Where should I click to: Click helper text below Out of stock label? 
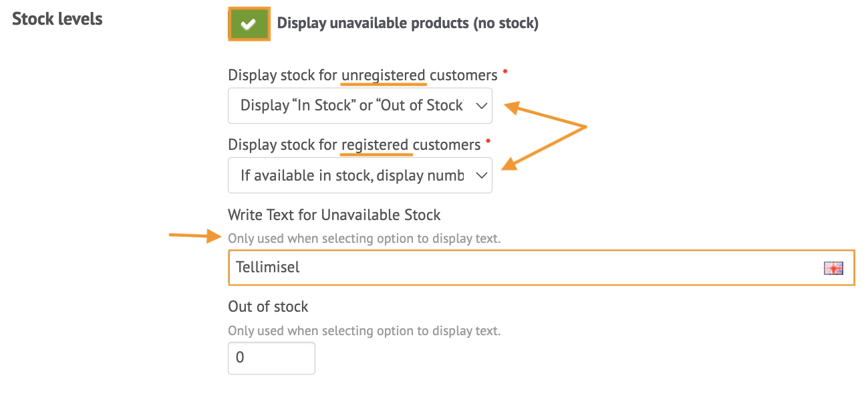click(364, 330)
